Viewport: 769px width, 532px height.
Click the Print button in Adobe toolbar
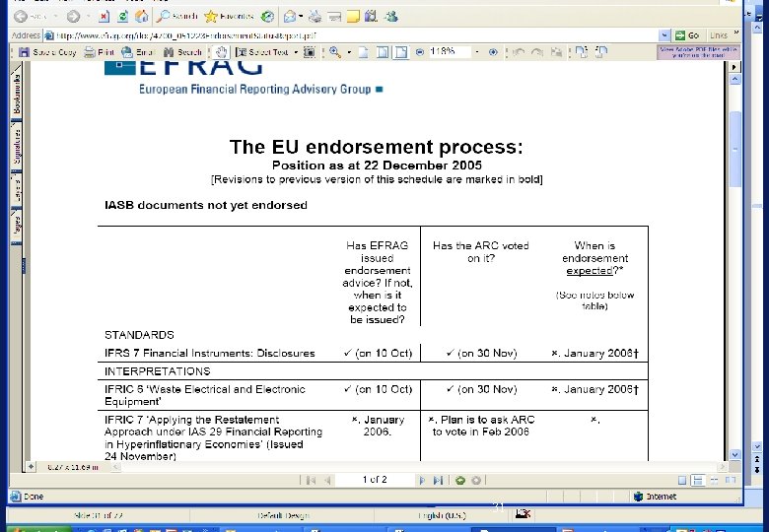pos(99,52)
